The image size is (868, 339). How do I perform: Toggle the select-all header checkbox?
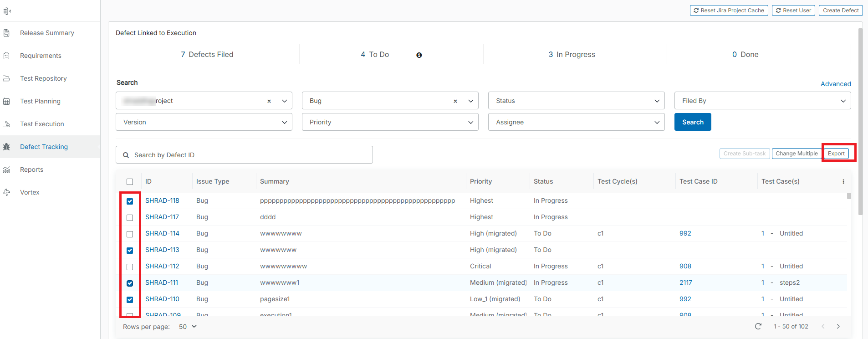coord(130,182)
